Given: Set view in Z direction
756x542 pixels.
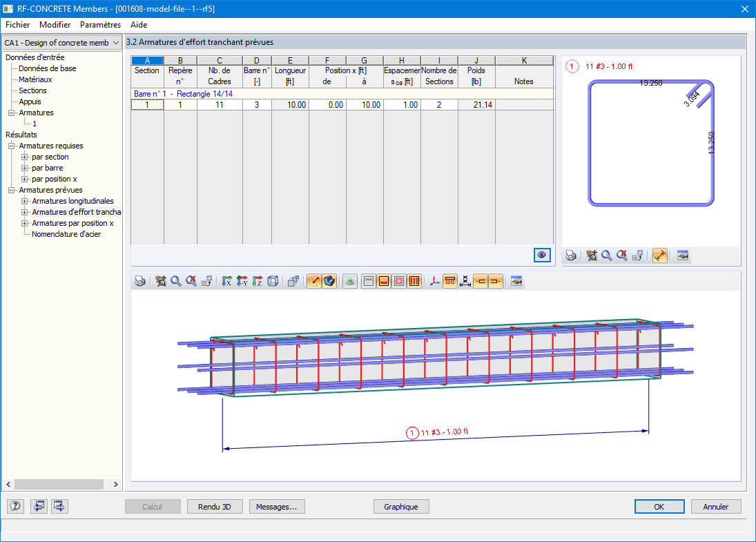Looking at the screenshot, I should tap(258, 281).
